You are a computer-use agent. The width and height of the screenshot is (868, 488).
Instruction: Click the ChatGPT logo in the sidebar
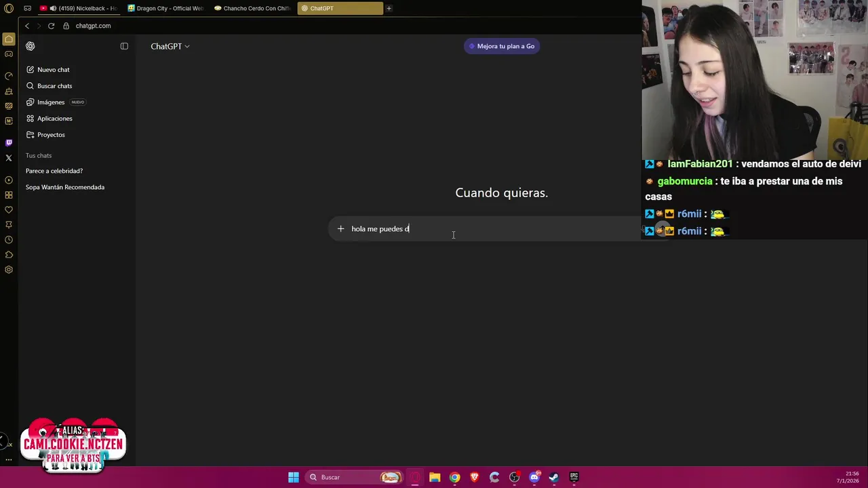[x=31, y=46]
